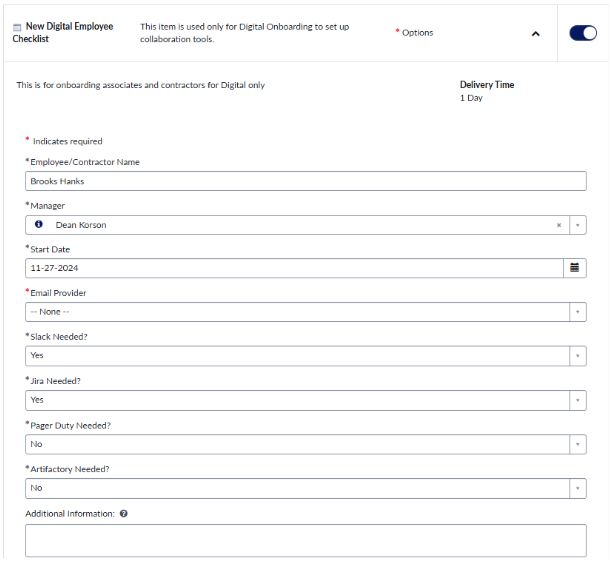
Task: Click the Employee/Contractor Name field
Action: [305, 181]
